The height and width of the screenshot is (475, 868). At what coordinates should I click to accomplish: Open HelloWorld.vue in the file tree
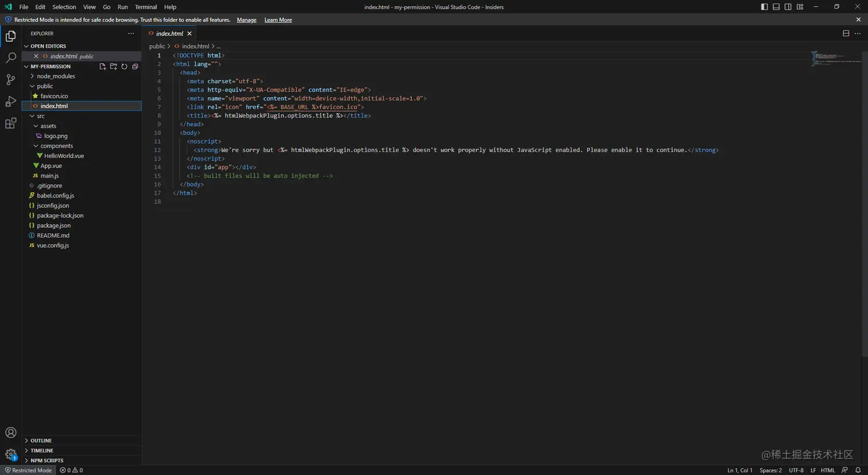[x=82, y=156]
